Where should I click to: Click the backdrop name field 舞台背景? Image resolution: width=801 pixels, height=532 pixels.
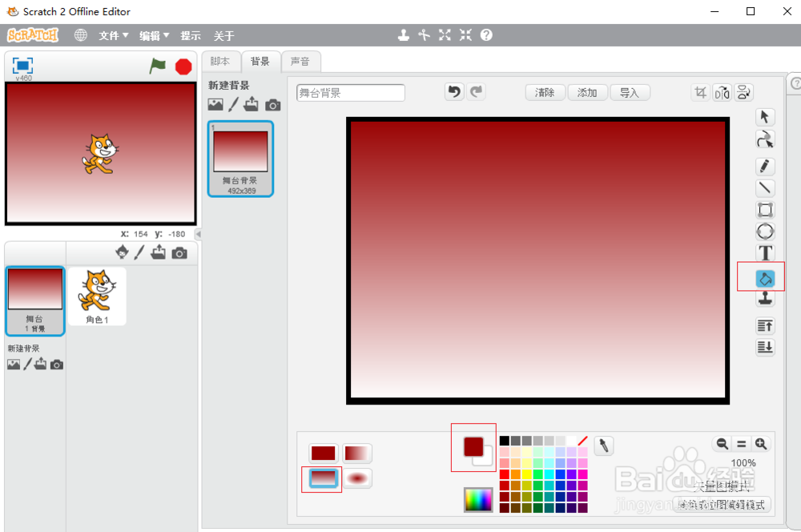point(351,92)
